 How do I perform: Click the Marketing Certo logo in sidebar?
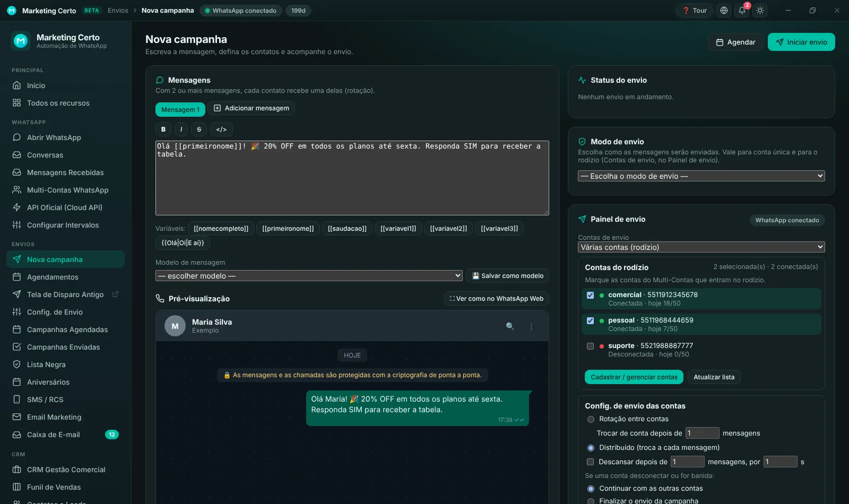pyautogui.click(x=21, y=41)
